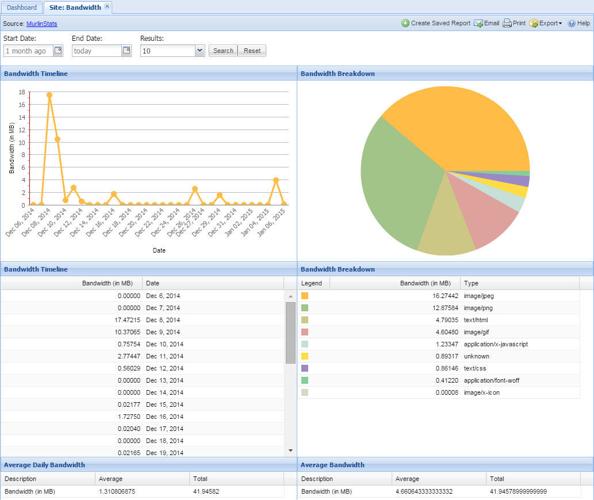Click the Print printer icon

[507, 23]
